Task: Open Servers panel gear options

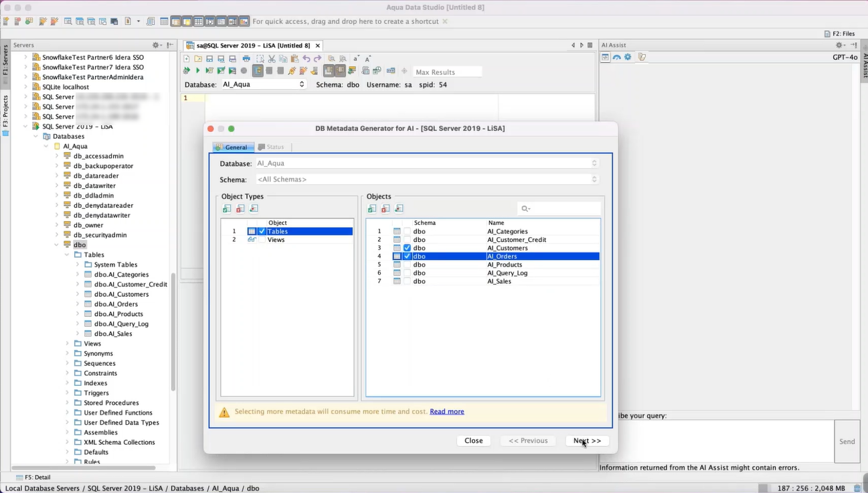Action: pyautogui.click(x=156, y=45)
